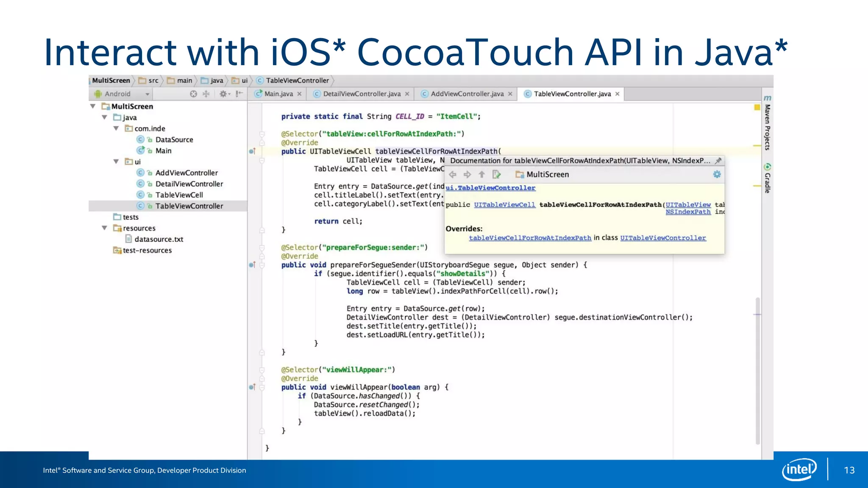Click the collapse all icon in project toolbar
Image resolution: width=868 pixels, height=488 pixels.
tap(206, 94)
